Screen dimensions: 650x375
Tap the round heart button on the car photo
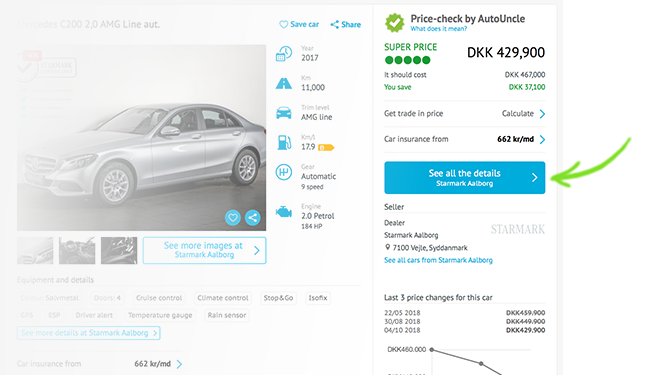233,218
